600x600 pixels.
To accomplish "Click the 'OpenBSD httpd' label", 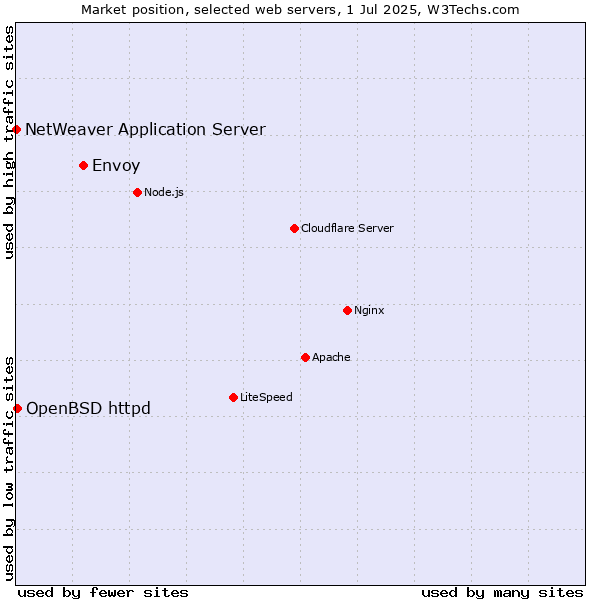I will point(88,409).
